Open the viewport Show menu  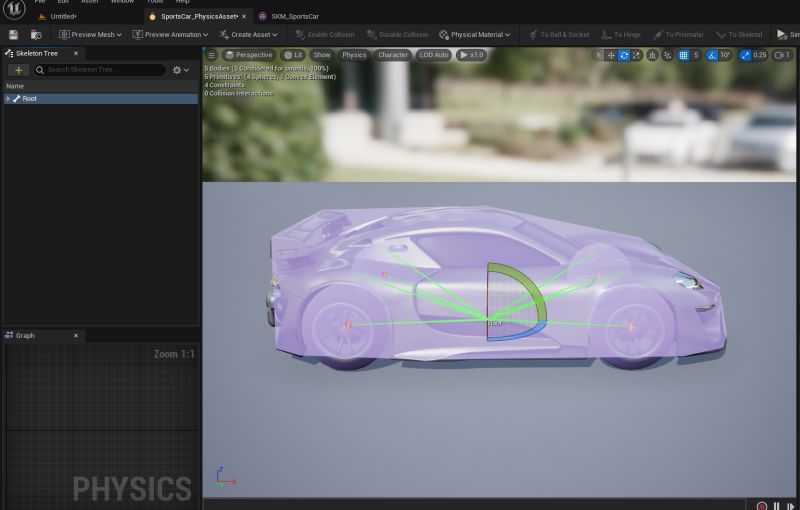point(321,55)
